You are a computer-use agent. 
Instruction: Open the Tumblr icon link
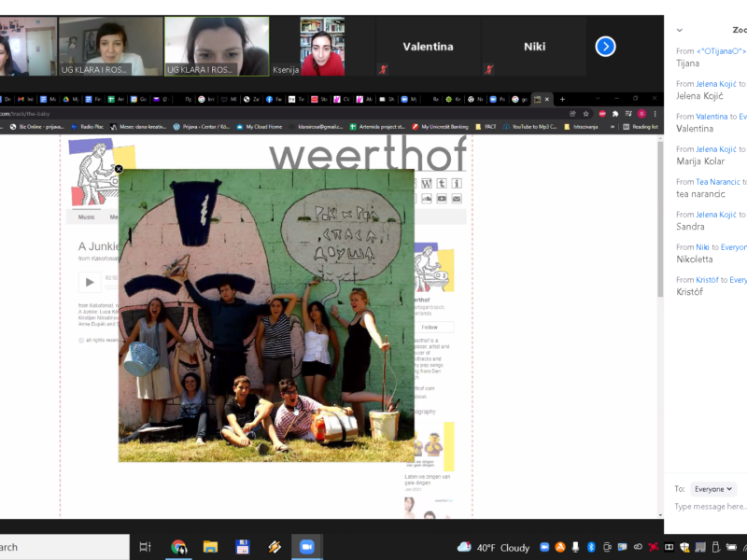click(x=442, y=184)
